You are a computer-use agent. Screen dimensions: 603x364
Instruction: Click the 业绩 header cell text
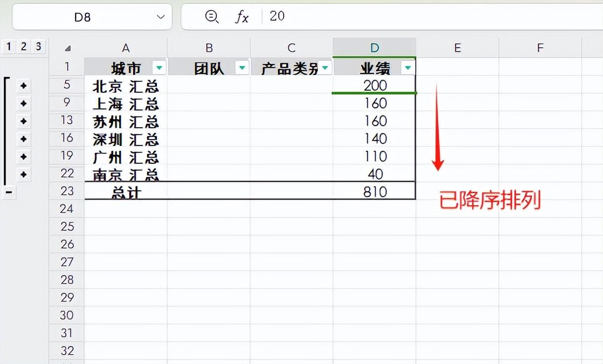click(x=375, y=68)
